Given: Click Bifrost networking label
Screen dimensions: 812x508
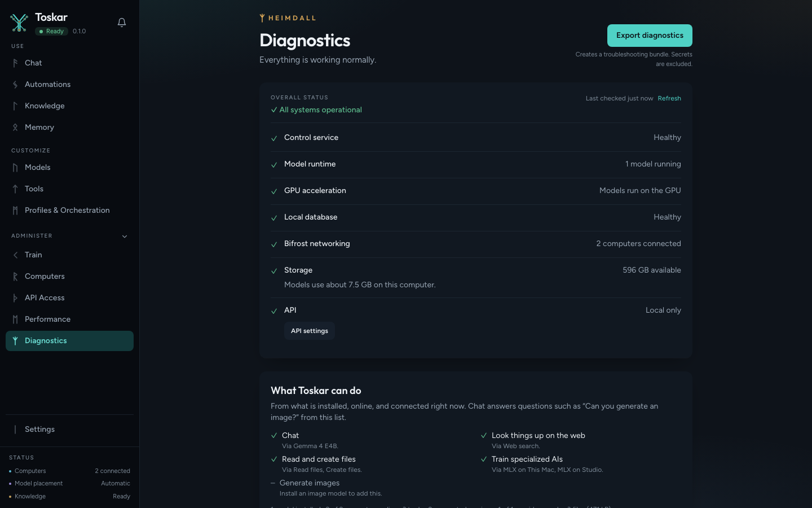Looking at the screenshot, I should [317, 244].
